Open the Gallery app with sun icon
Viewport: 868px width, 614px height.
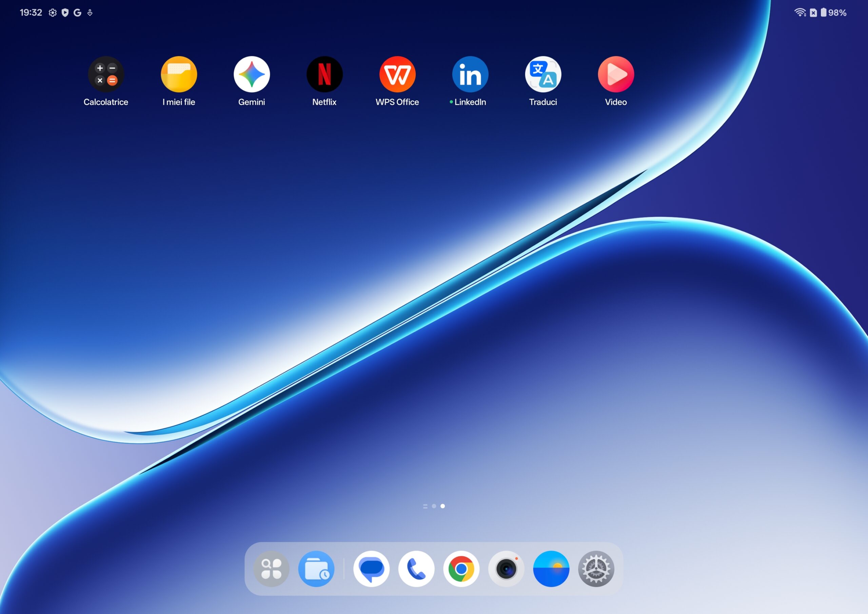[551, 569]
